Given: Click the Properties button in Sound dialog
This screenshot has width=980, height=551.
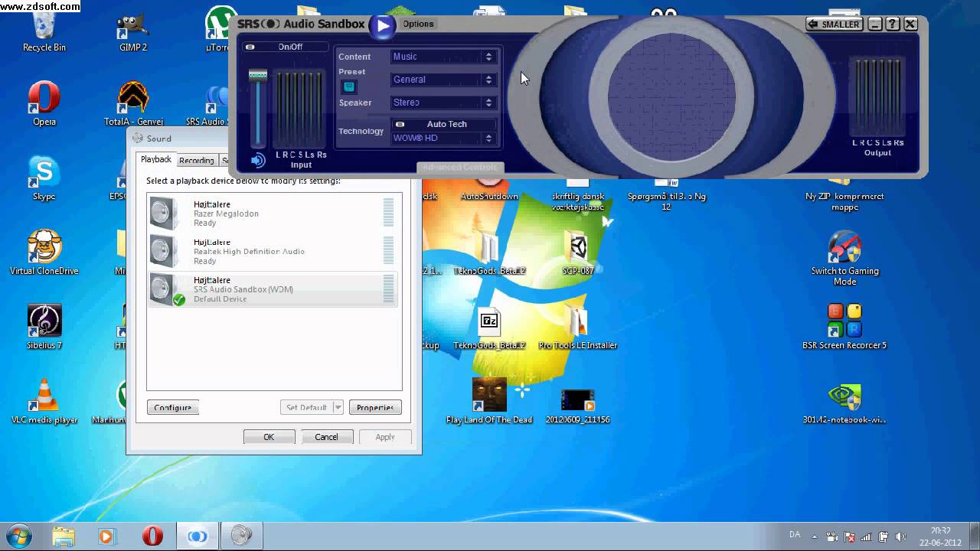Looking at the screenshot, I should (x=375, y=408).
